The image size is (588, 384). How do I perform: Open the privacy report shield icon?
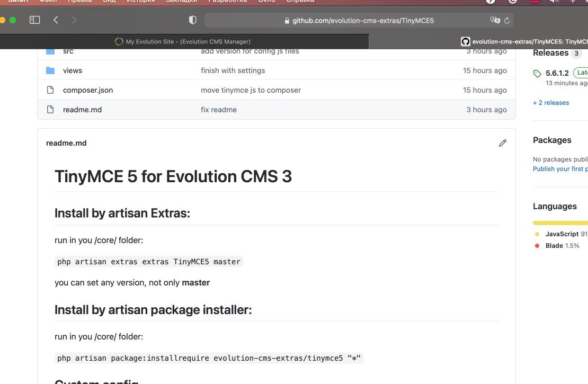[x=192, y=20]
